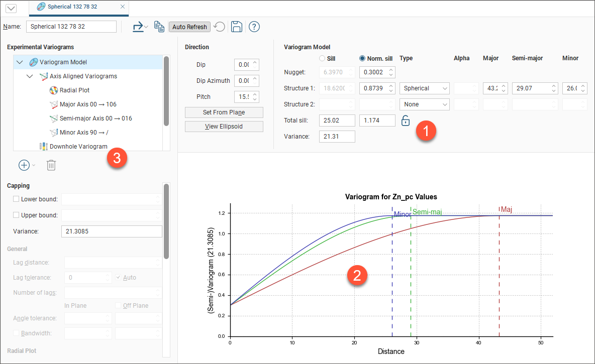The height and width of the screenshot is (364, 595).
Task: Click the export arrow icon in toolbar
Action: click(x=138, y=27)
